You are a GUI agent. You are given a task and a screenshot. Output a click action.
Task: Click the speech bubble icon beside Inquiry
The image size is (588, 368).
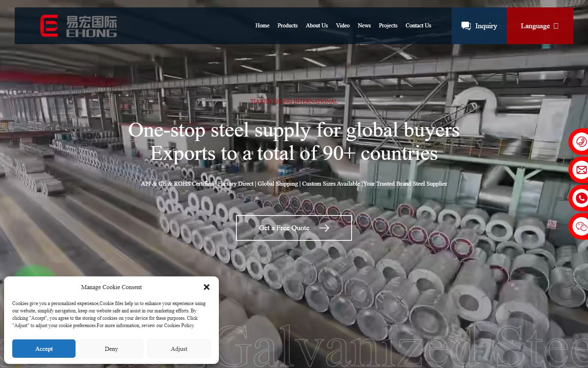click(466, 26)
